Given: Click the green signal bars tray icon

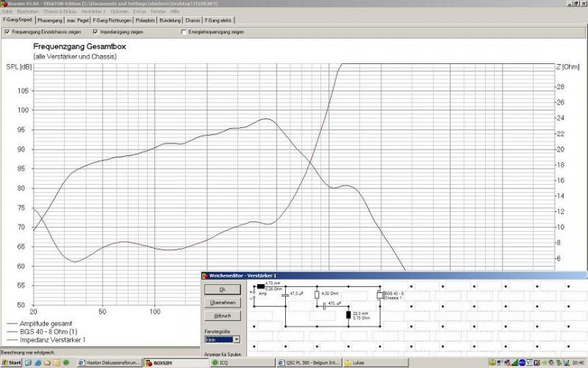Looking at the screenshot, I should pyautogui.click(x=515, y=363).
